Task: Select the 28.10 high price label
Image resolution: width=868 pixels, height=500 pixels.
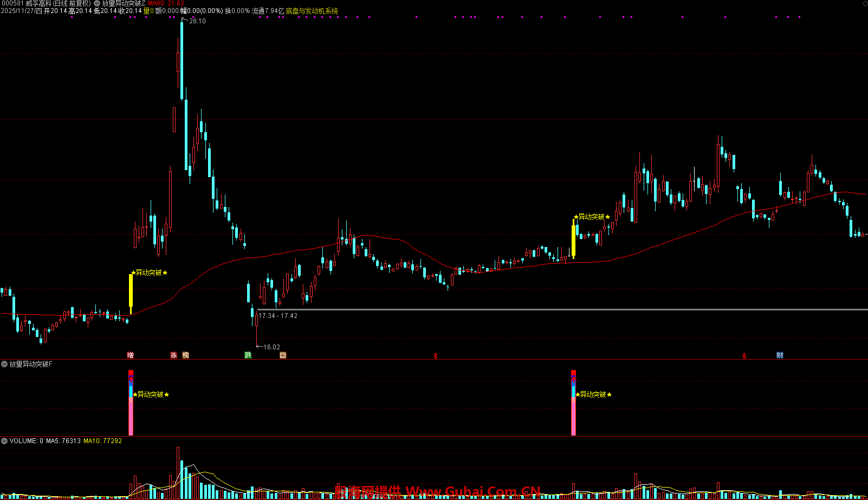Action: click(x=197, y=21)
